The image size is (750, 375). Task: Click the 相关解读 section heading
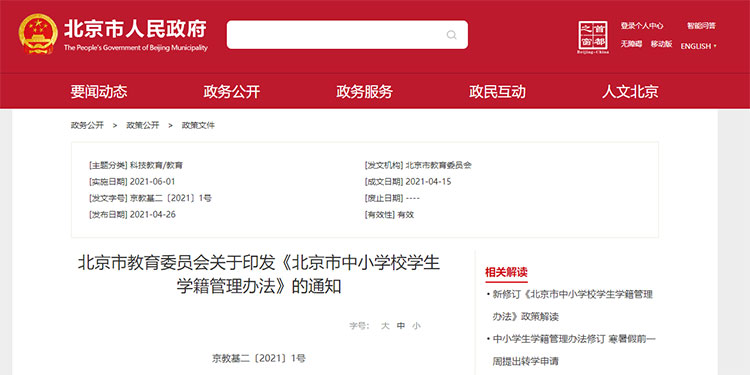tap(506, 273)
